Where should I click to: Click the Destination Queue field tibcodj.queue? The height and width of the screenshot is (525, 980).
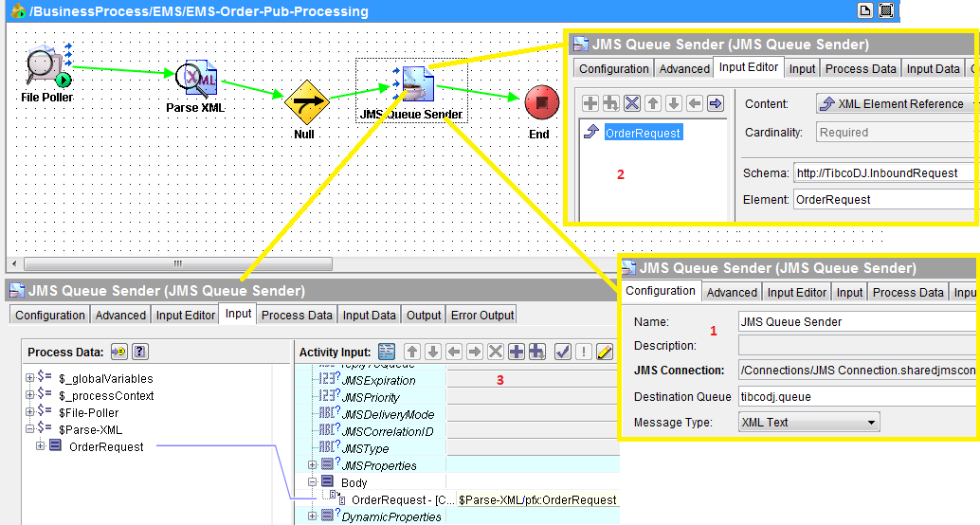pyautogui.click(x=858, y=396)
